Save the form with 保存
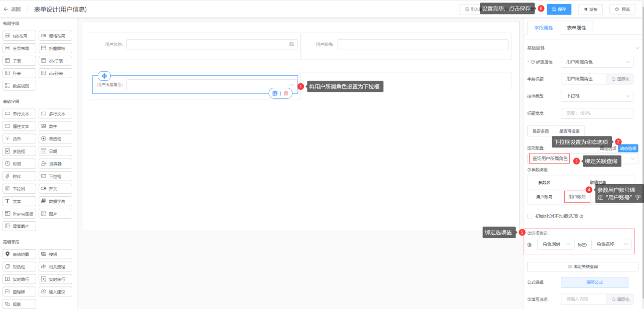This screenshot has height=309, width=644. 559,9
